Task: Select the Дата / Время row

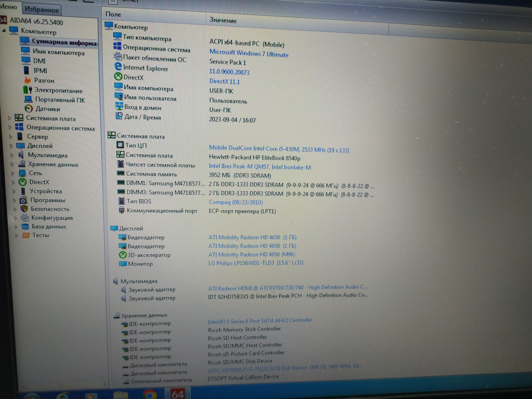Action: (142, 117)
